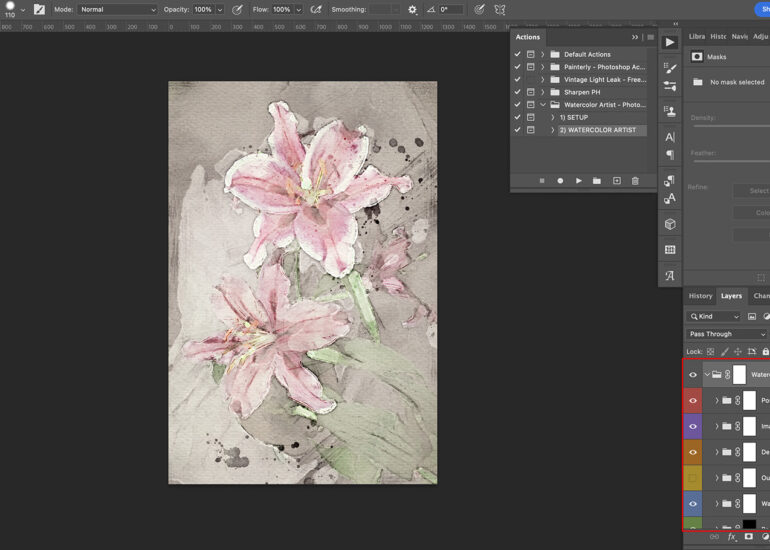Image resolution: width=770 pixels, height=550 pixels.
Task: Show the yellow-labeled hidden layer group
Action: click(x=693, y=478)
